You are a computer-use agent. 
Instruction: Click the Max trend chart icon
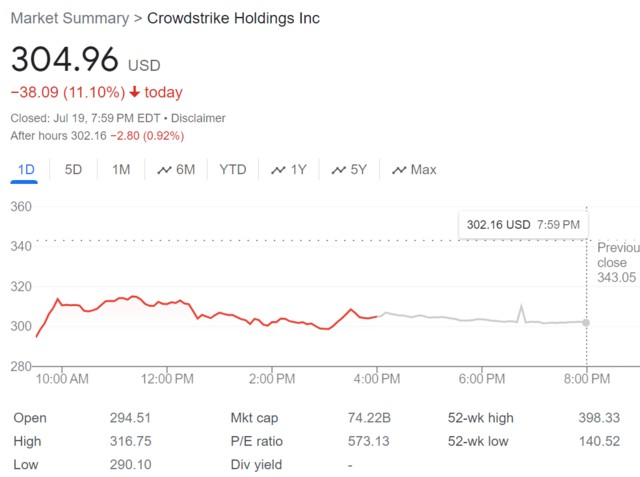click(x=399, y=171)
